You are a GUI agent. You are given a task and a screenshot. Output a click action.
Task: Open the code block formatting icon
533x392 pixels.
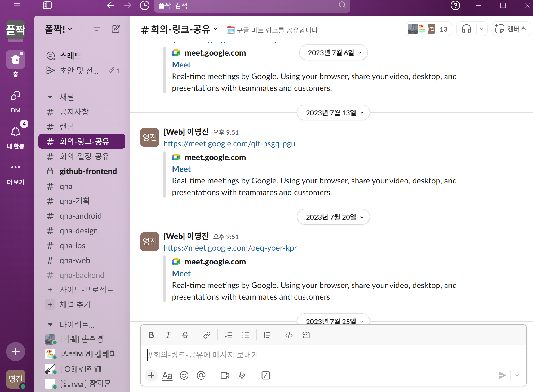point(306,335)
